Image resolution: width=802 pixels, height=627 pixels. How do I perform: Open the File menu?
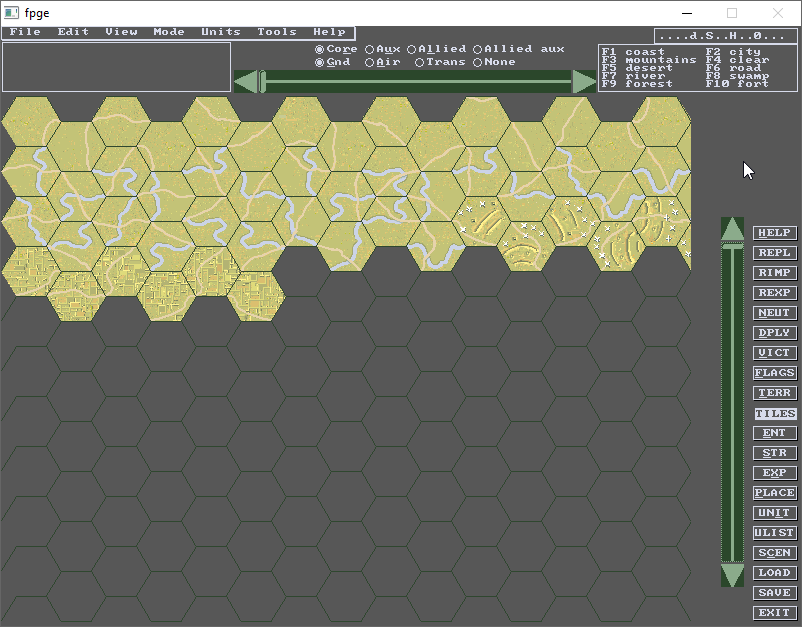[25, 32]
